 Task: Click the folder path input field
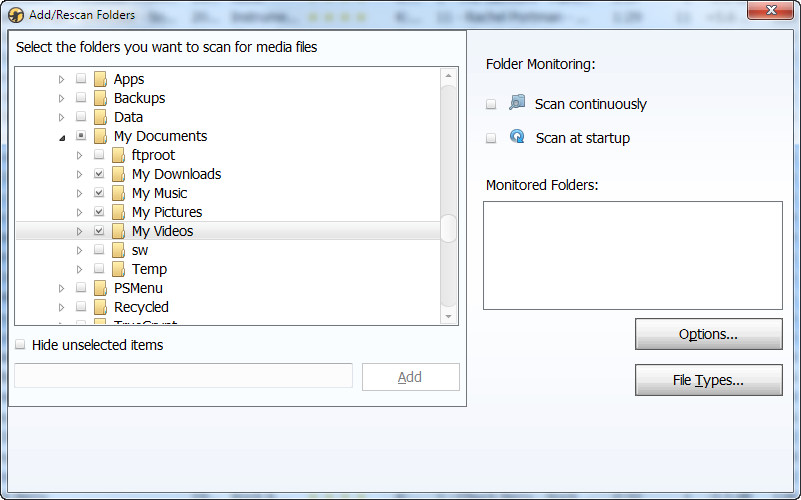(183, 376)
